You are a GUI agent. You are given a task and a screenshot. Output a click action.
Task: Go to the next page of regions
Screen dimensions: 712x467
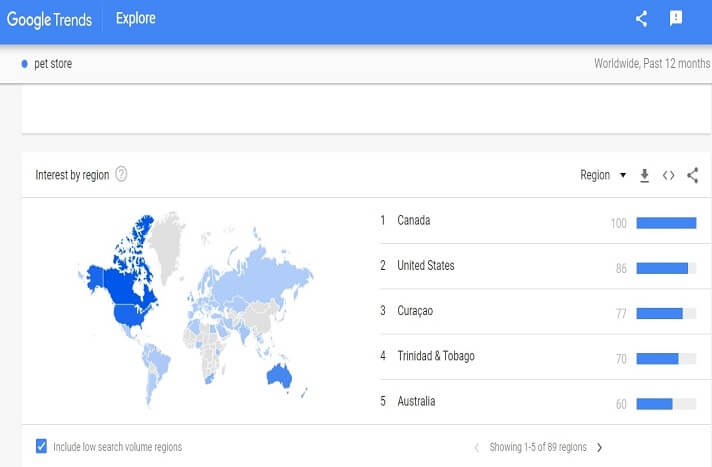pos(599,447)
